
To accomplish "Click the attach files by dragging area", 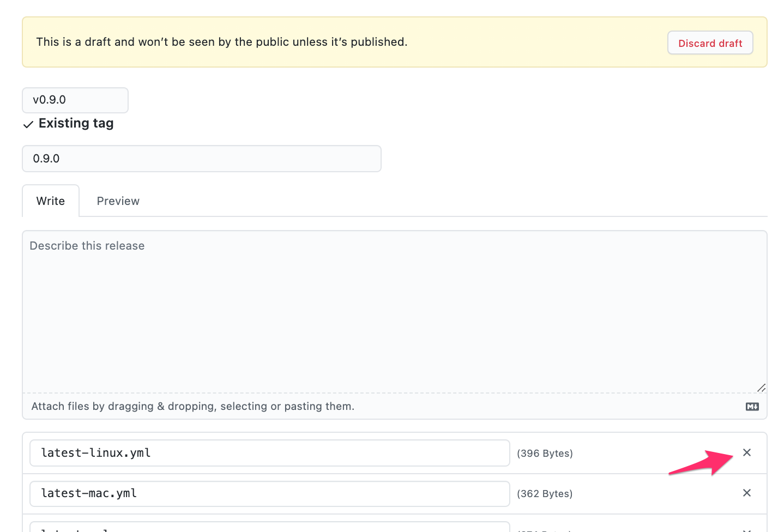I will pos(192,406).
